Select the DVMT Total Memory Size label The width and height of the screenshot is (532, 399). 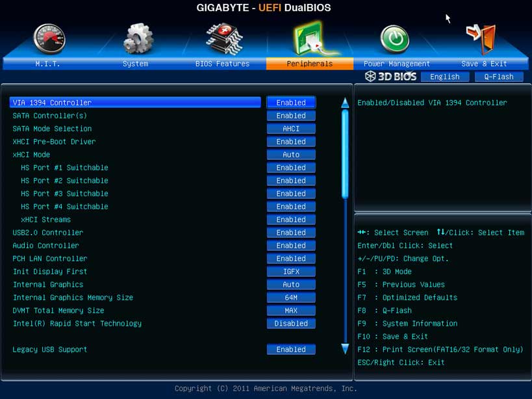click(58, 311)
